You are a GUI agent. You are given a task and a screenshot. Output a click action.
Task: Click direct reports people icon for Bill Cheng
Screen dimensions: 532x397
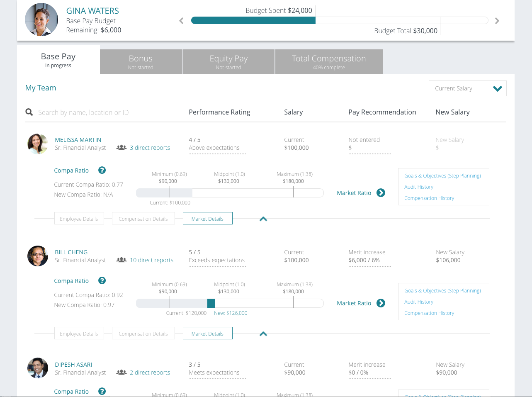click(121, 260)
